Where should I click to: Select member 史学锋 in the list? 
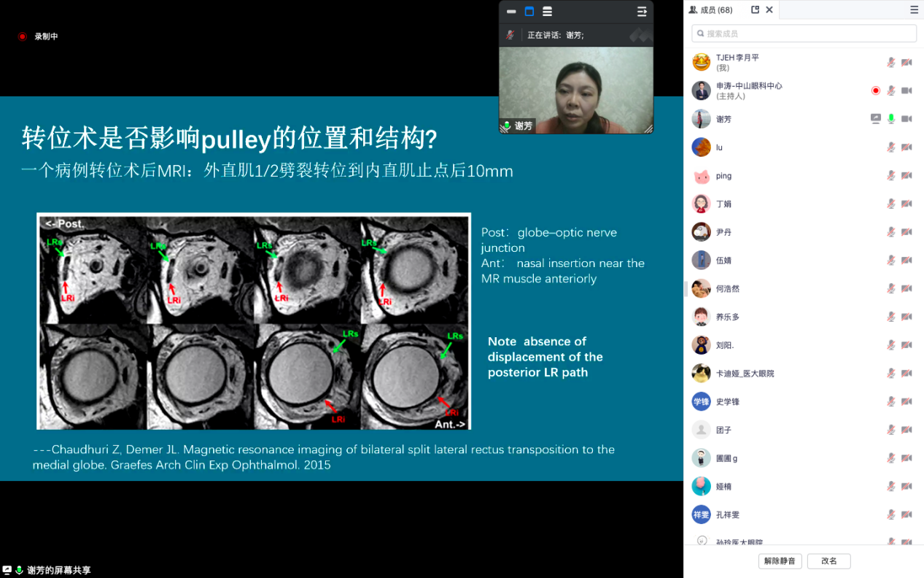(728, 401)
